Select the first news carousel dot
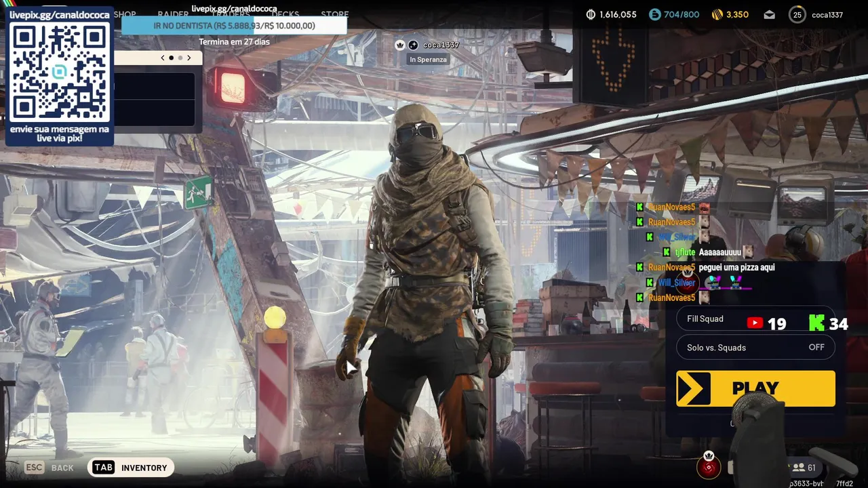868x488 pixels. click(x=171, y=58)
